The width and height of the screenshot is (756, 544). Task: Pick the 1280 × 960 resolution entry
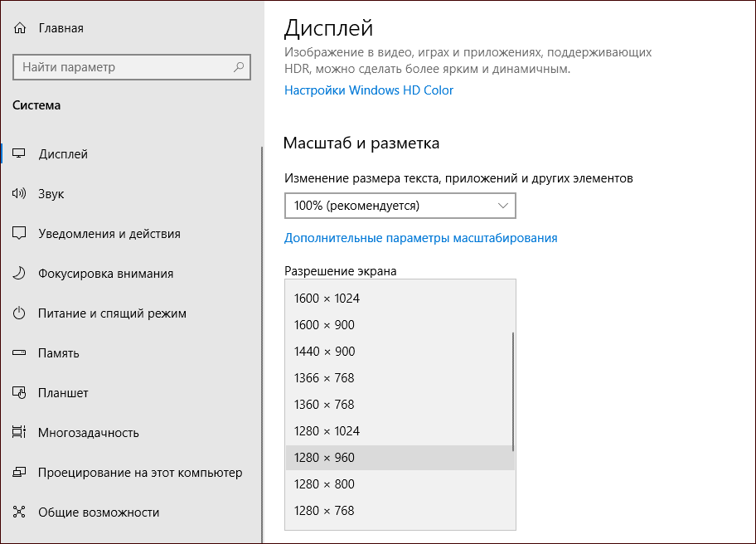(324, 458)
